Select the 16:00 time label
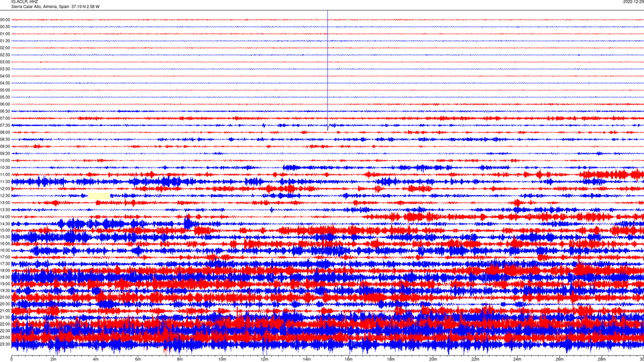Image resolution: width=644 pixels, height=362 pixels. pos(5,243)
